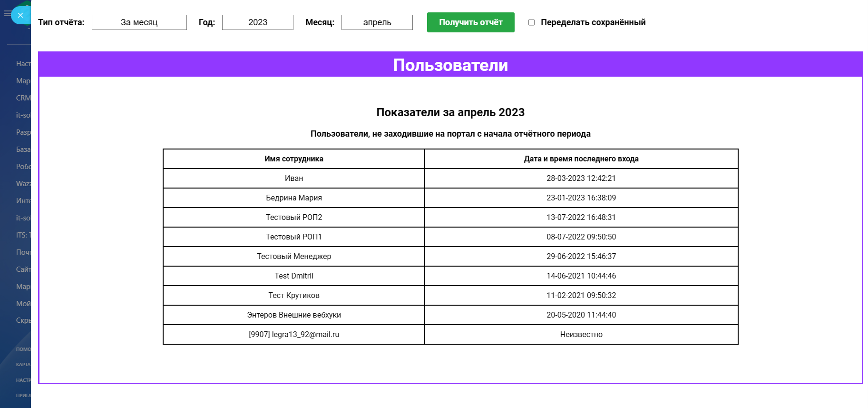Image resolution: width=868 pixels, height=408 pixels.
Task: Click the date '13-07-2022 16:48:31'
Action: click(x=581, y=218)
